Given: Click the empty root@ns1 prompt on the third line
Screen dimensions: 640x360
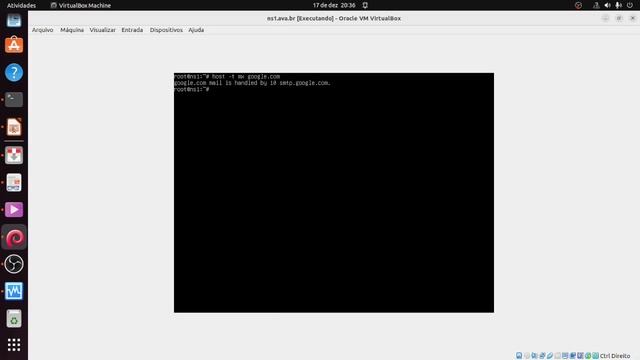Looking at the screenshot, I should click(191, 89).
